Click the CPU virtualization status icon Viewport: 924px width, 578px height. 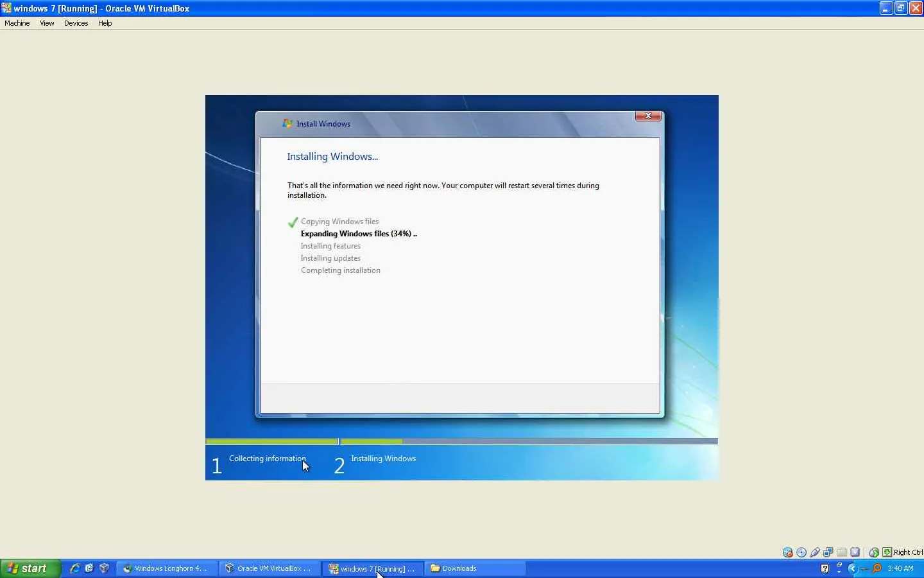coord(855,552)
